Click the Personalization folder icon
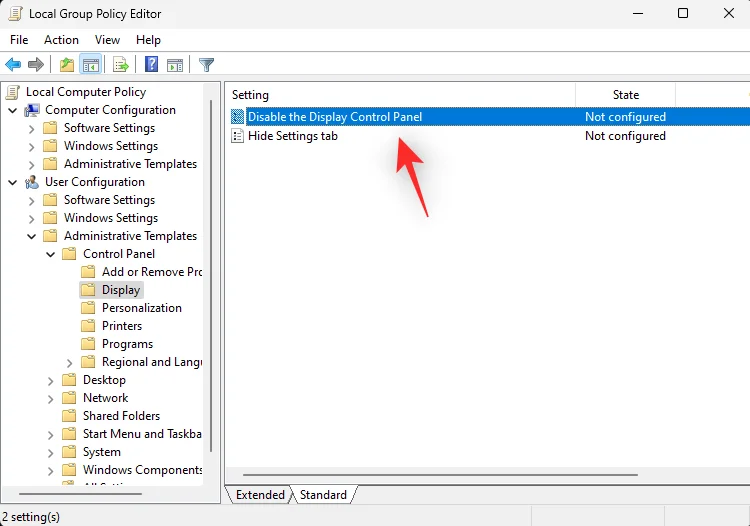This screenshot has width=750, height=526. 88,308
